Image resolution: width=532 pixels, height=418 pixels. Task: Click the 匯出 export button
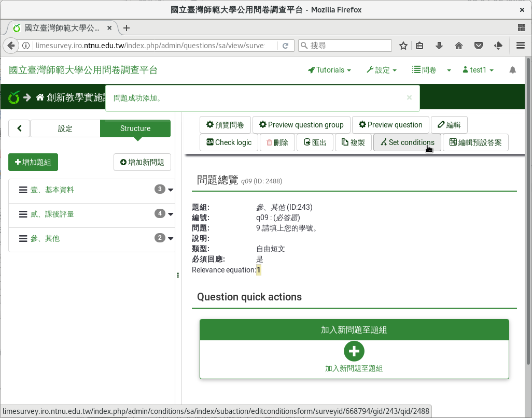315,142
